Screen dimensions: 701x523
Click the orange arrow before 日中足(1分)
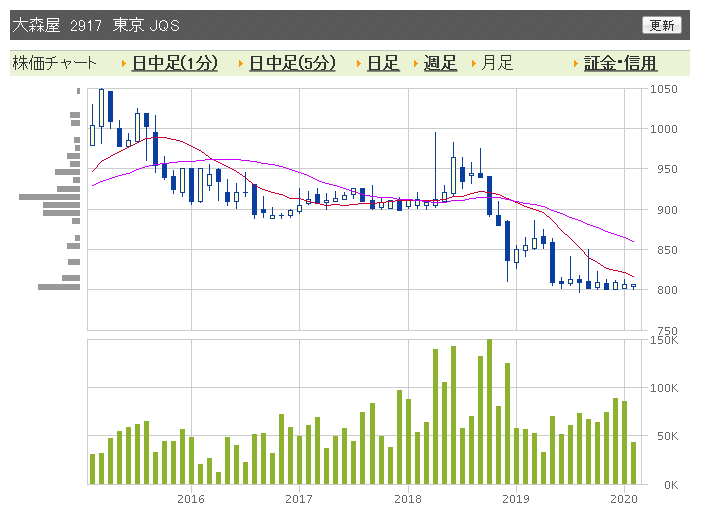click(123, 63)
